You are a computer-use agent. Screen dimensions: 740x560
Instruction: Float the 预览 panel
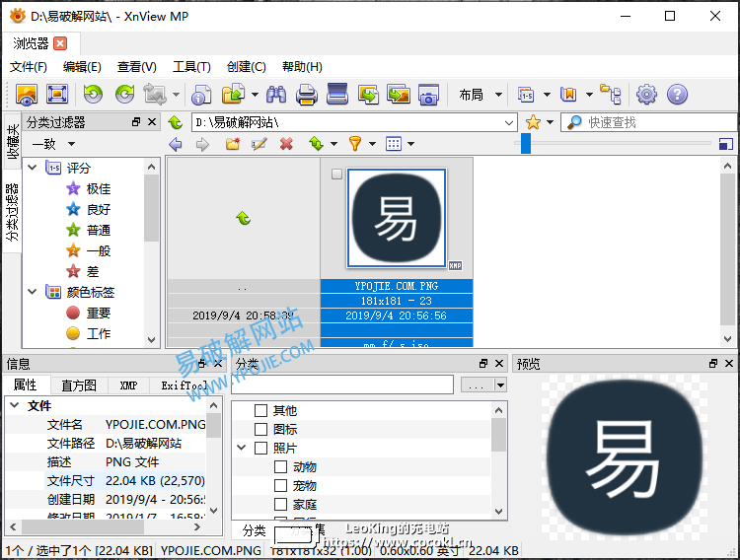(713, 363)
